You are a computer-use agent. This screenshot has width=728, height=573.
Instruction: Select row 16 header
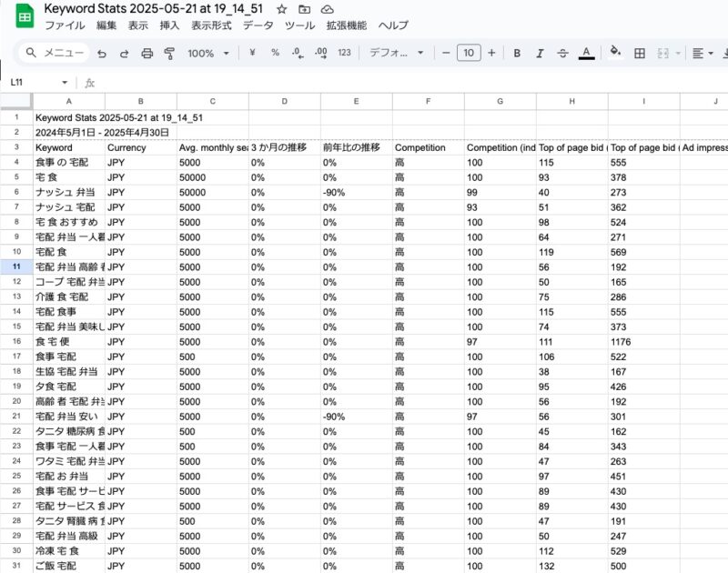(x=16, y=341)
